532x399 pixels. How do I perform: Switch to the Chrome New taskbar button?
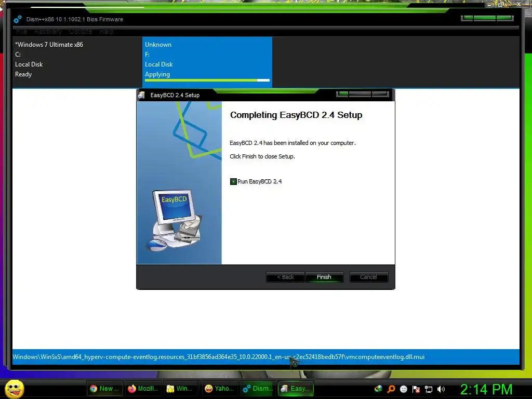[x=104, y=389]
